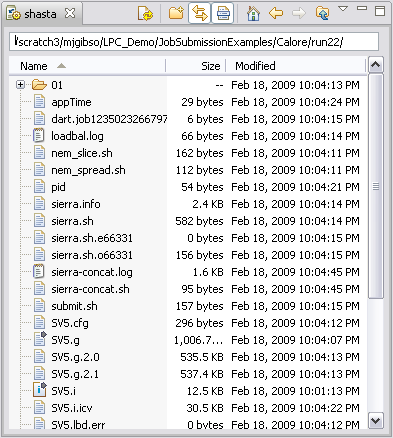This screenshot has height=438, width=393.
Task: Close the shasta tab
Action: coord(70,13)
